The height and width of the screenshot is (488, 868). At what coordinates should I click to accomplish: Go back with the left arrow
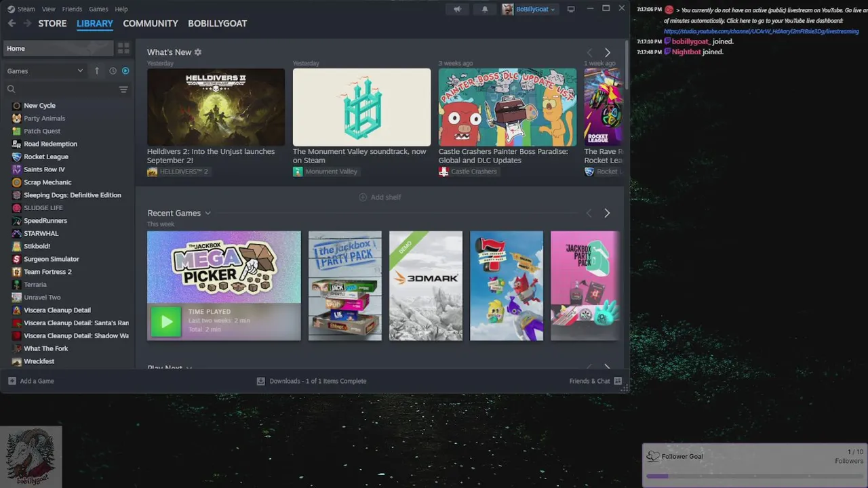click(12, 23)
